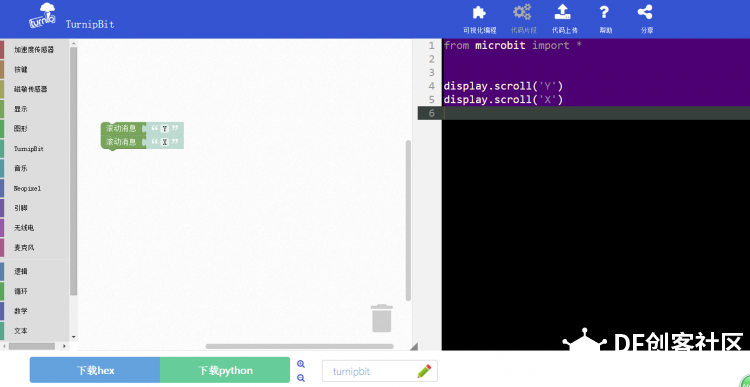The width and height of the screenshot is (750, 387).
Task: Click the toolbox scroll-down arrow
Action: tap(74, 337)
